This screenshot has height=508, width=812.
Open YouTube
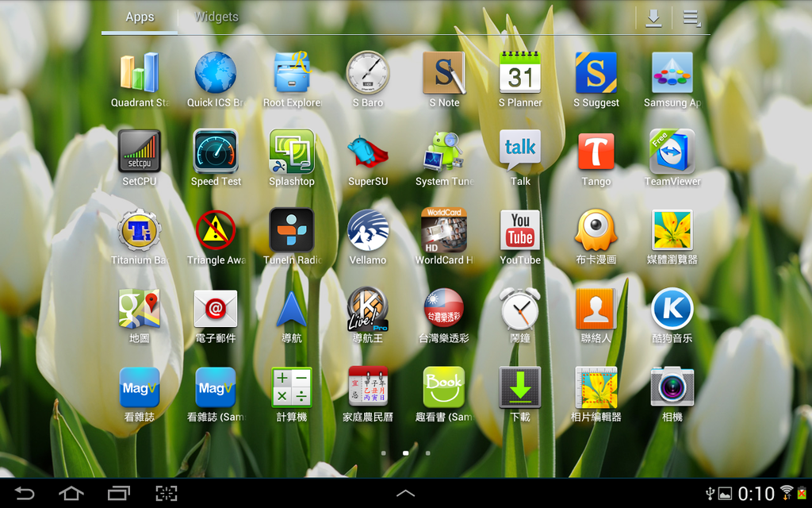pyautogui.click(x=520, y=230)
